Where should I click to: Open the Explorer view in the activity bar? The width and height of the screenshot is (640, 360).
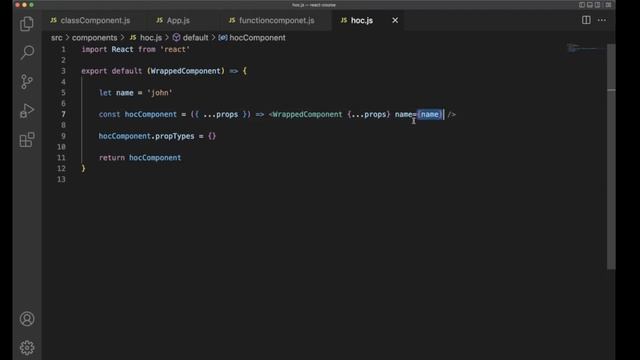(27, 24)
